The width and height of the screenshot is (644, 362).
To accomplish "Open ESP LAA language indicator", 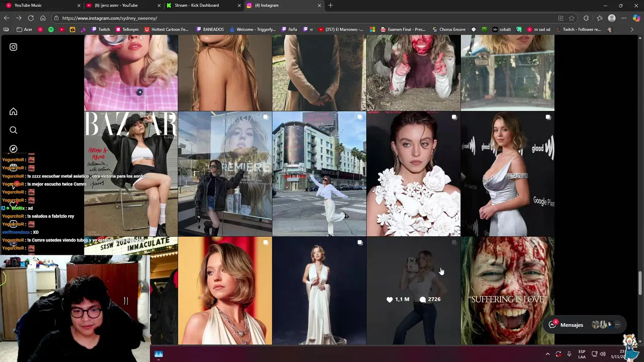I will click(x=582, y=354).
